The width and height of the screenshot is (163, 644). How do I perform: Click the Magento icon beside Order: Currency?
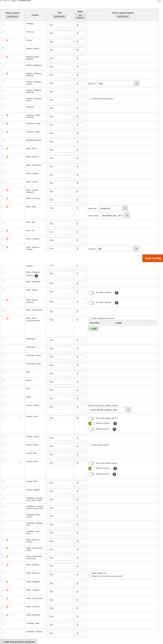click(7, 198)
